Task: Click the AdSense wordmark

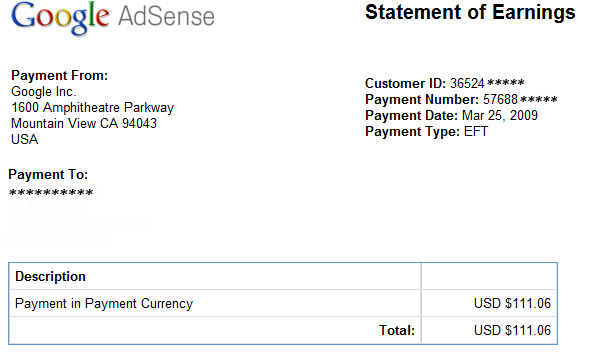Action: point(166,17)
